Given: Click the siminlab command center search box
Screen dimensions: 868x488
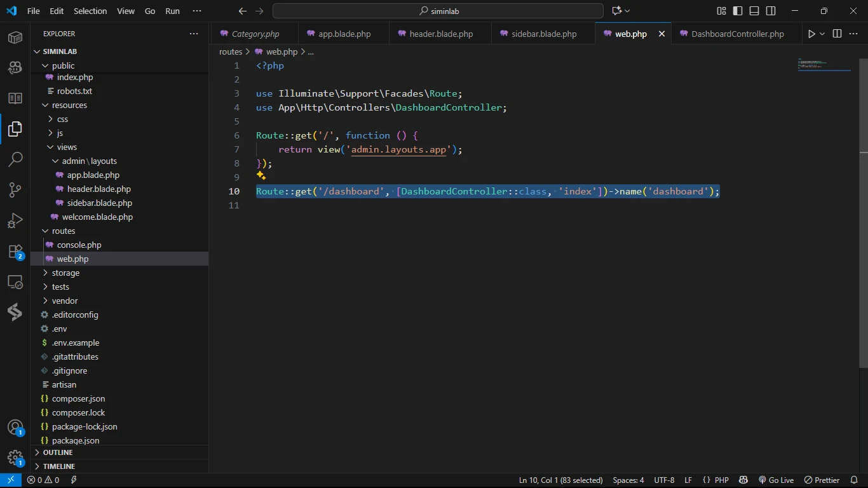Looking at the screenshot, I should (x=438, y=11).
